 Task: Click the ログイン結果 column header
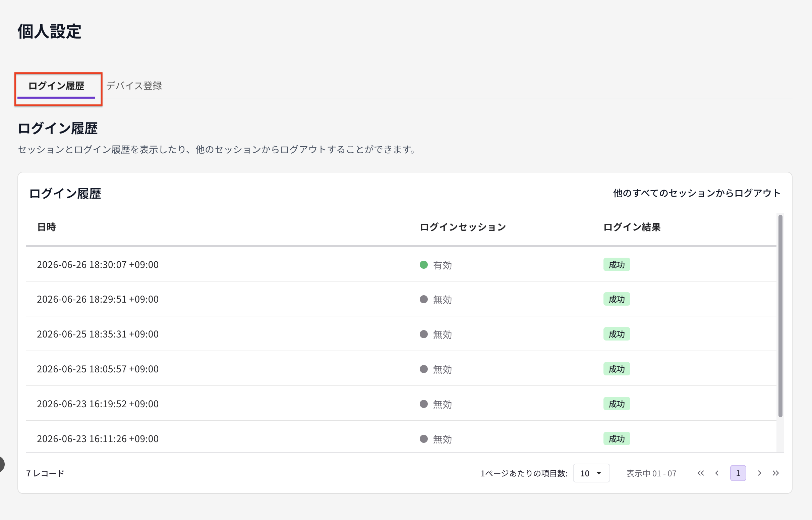pyautogui.click(x=632, y=227)
